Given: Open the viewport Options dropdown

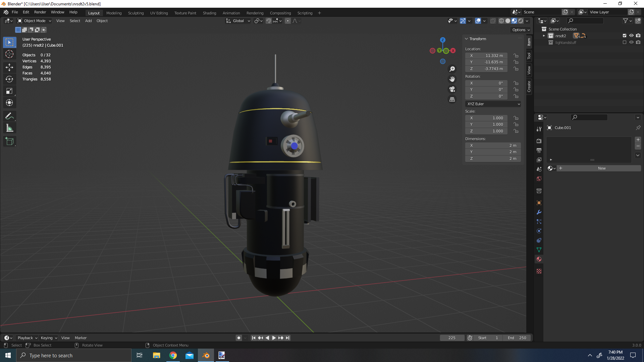Looking at the screenshot, I should click(521, 30).
